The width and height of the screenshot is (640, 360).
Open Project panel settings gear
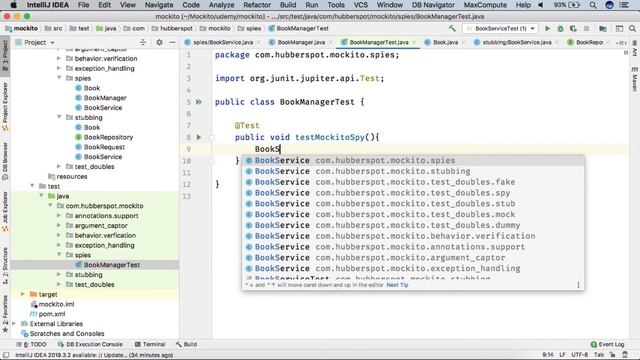point(159,42)
